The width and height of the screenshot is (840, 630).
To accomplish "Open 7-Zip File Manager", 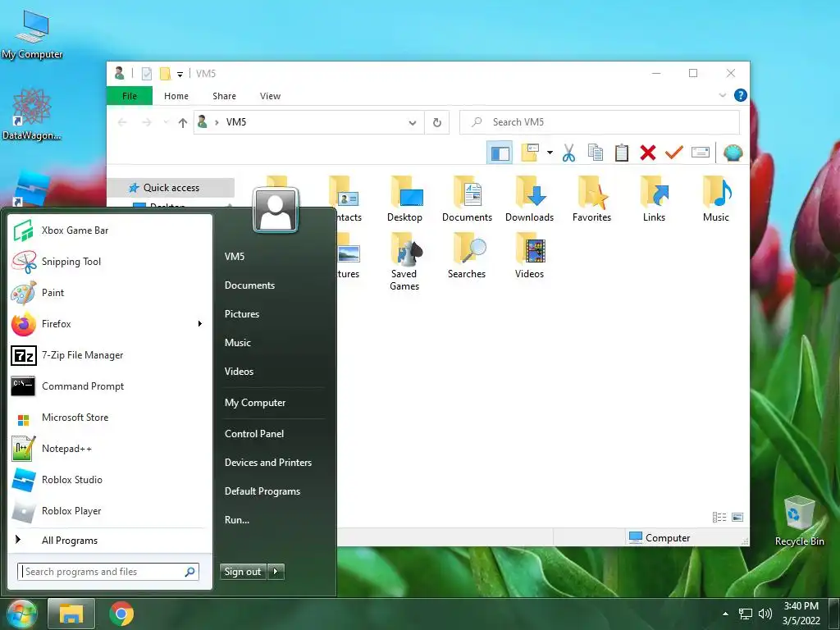I will coord(110,355).
